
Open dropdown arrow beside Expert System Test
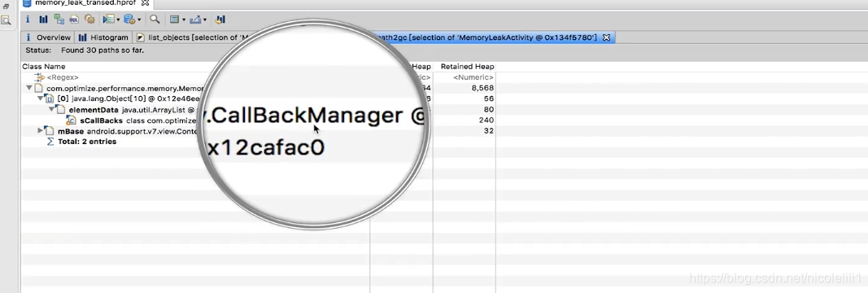(x=119, y=20)
